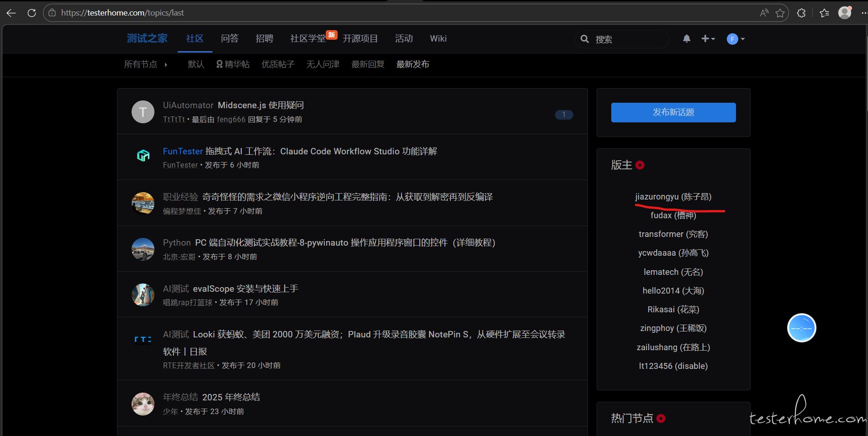Screen dimensions: 868x436
Task: Click the 搜索 search input field
Action: click(628, 39)
